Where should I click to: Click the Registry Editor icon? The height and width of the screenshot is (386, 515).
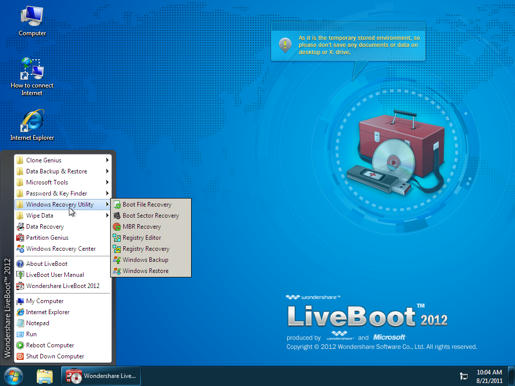pyautogui.click(x=117, y=238)
